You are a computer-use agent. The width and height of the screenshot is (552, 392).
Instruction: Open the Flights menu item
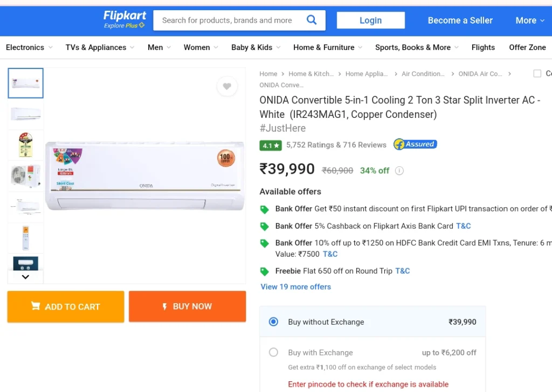point(483,47)
